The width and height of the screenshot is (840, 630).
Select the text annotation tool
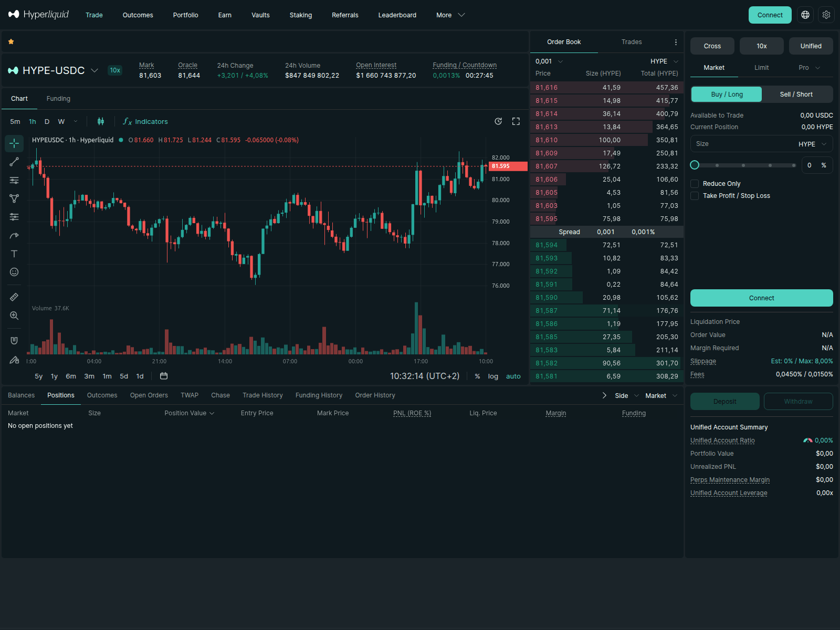click(x=14, y=254)
